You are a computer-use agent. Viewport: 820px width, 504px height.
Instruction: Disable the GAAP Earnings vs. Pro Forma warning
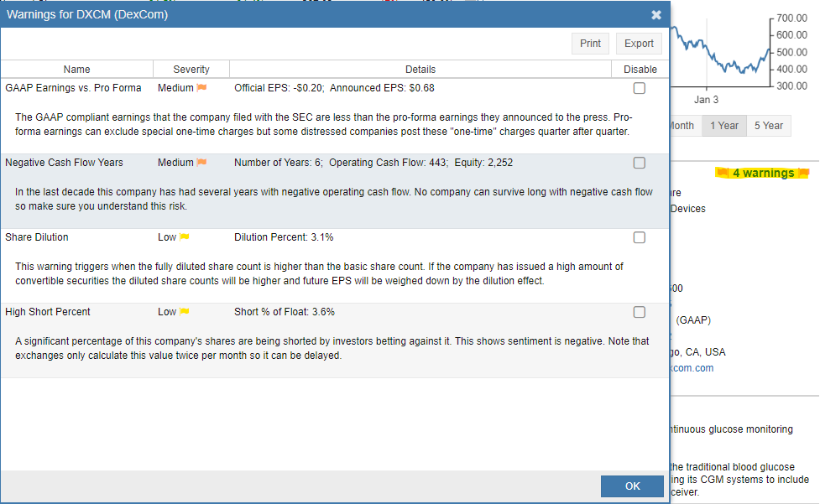639,88
